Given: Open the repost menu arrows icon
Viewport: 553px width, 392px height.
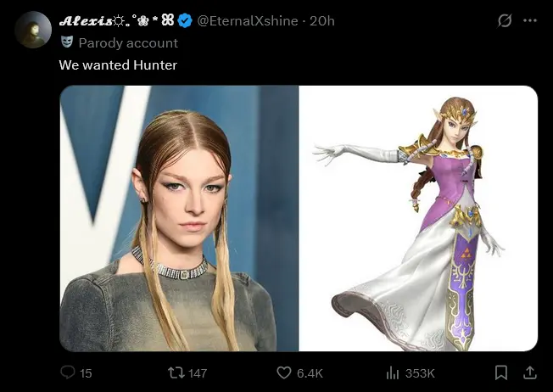Looking at the screenshot, I should (176, 372).
